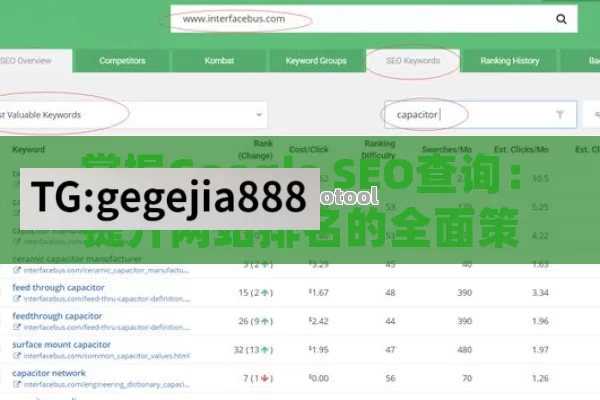Viewport: 600px width, 400px height.
Task: Click difficulty value 44 in feedthrough capacitor row
Action: (x=390, y=321)
